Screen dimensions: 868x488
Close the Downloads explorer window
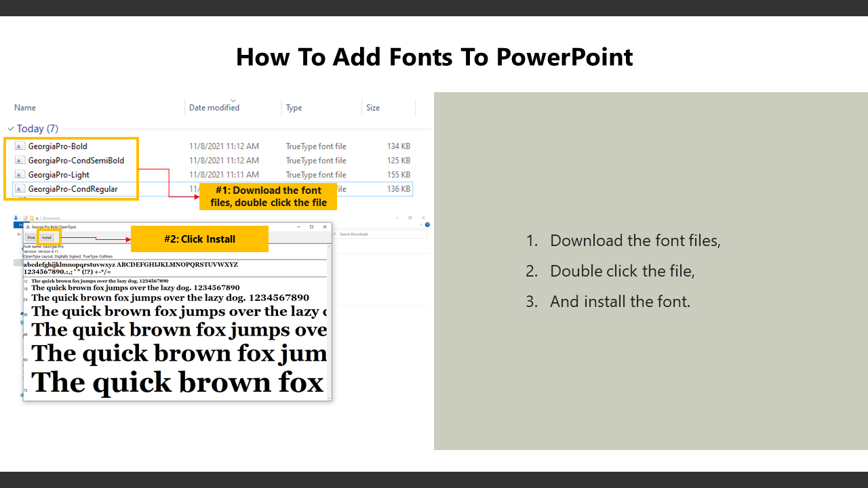click(423, 218)
